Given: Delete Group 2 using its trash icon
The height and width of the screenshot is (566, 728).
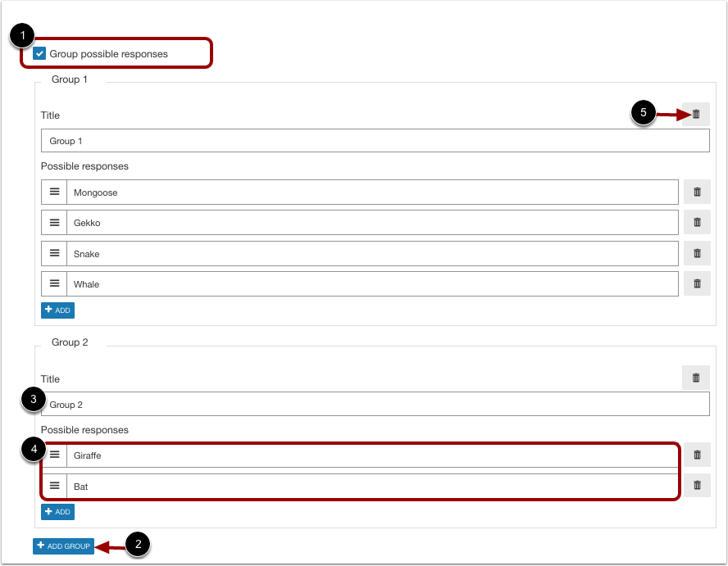Looking at the screenshot, I should click(695, 378).
